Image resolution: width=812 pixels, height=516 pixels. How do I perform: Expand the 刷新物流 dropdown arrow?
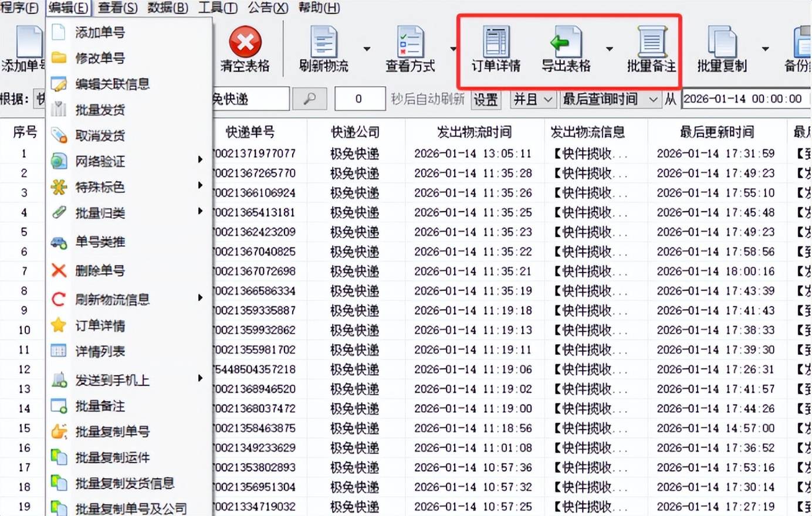click(367, 49)
